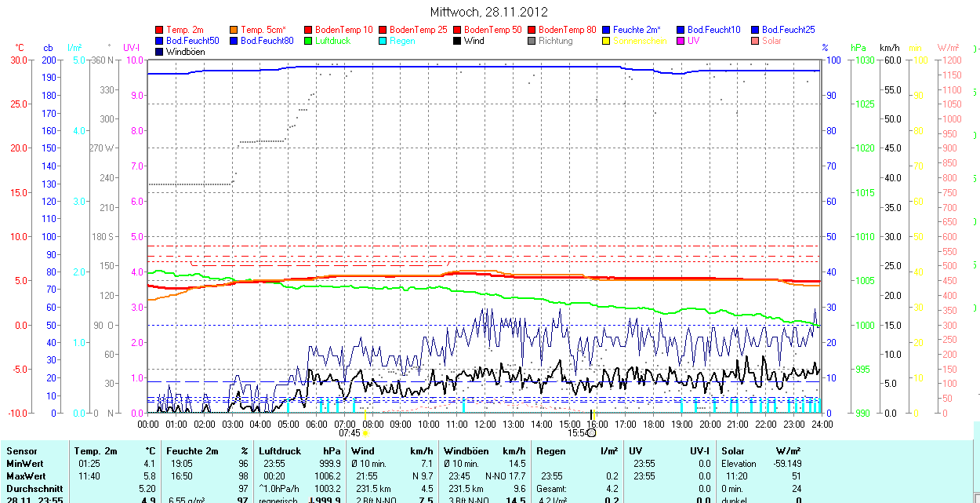Click the sunset marker at 15:54
Image resolution: width=980 pixels, height=503 pixels.
[592, 432]
